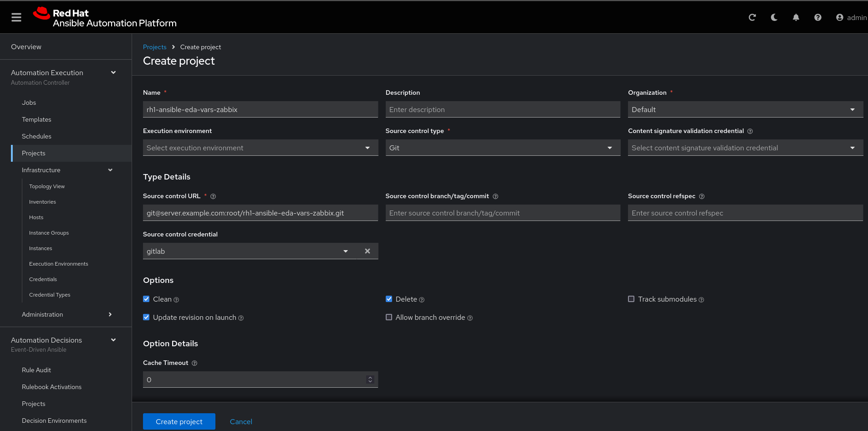Open the notifications bell
868x431 pixels.
796,17
